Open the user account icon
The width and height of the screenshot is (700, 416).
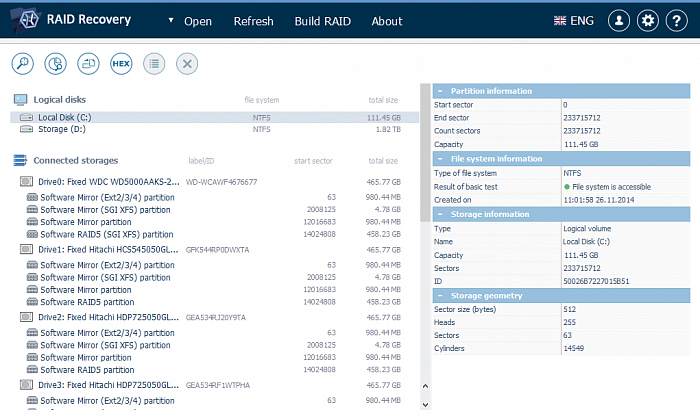(619, 21)
